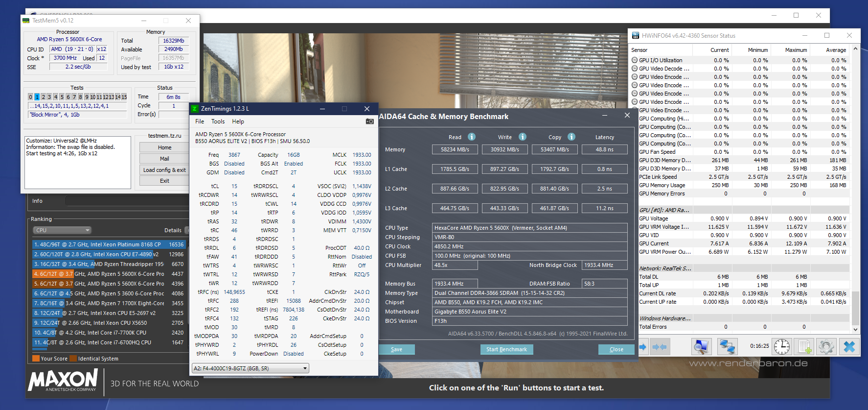This screenshot has height=410, width=868.
Task: Click the HWiNFO blue right-arrow expand icon
Action: 643,347
